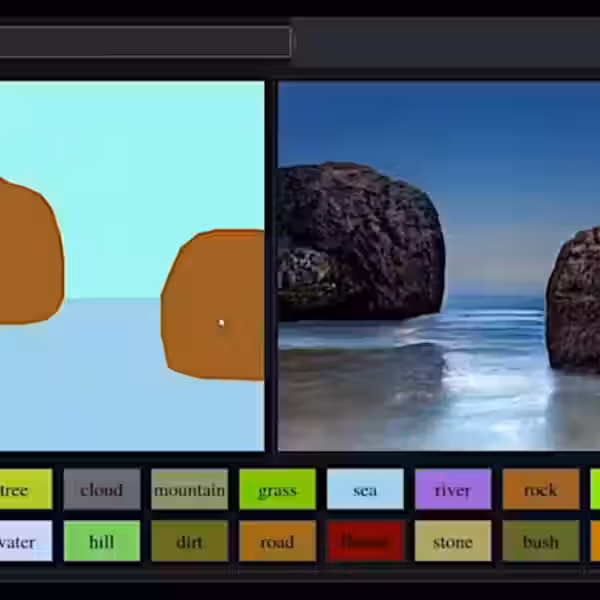Select the purple river swatch
This screenshot has height=600, width=600.
click(453, 490)
